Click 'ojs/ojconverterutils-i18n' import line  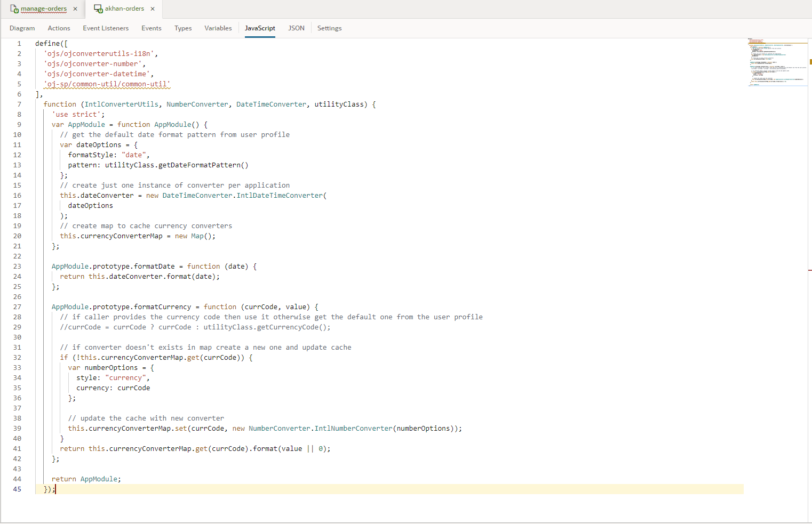coord(101,54)
